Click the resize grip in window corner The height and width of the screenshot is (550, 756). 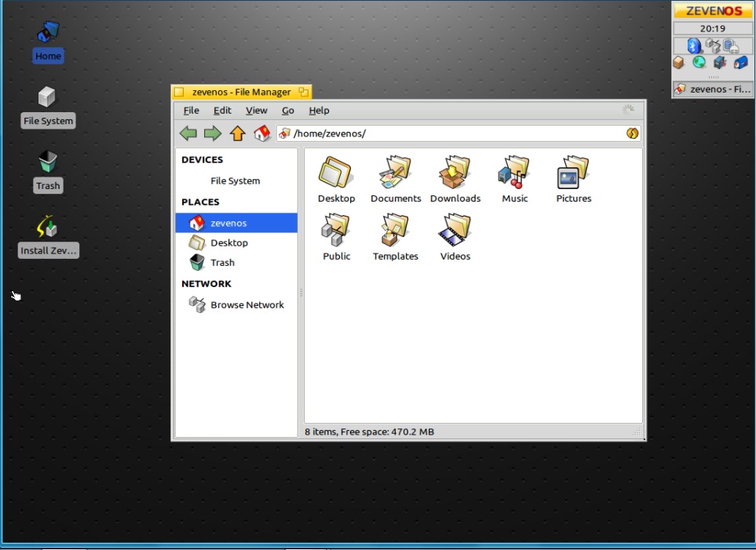[x=638, y=432]
